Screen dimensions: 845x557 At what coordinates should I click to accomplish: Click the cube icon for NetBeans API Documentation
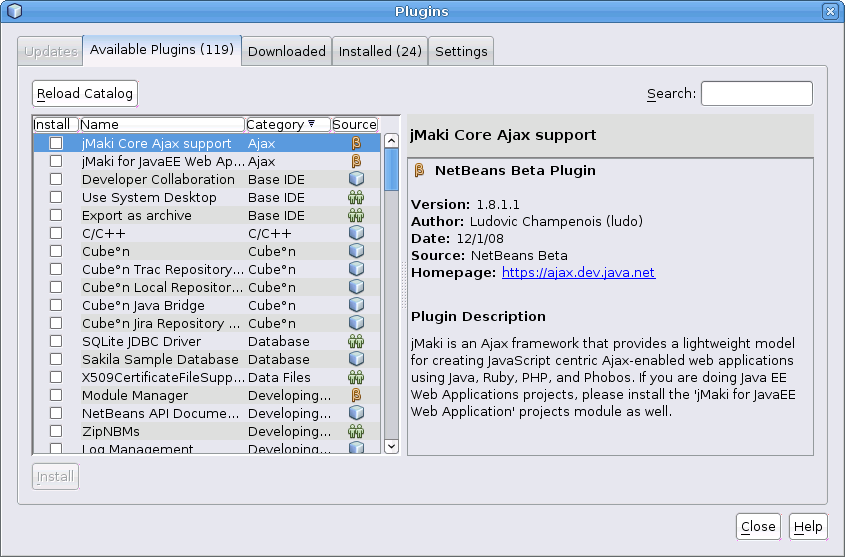point(356,413)
